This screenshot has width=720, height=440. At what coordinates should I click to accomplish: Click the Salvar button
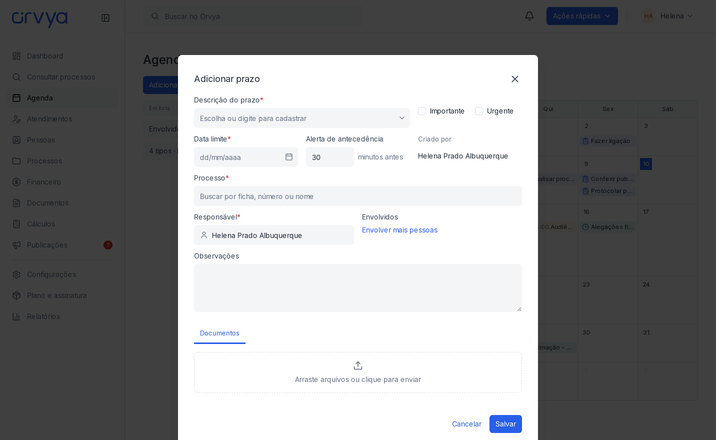pos(506,424)
